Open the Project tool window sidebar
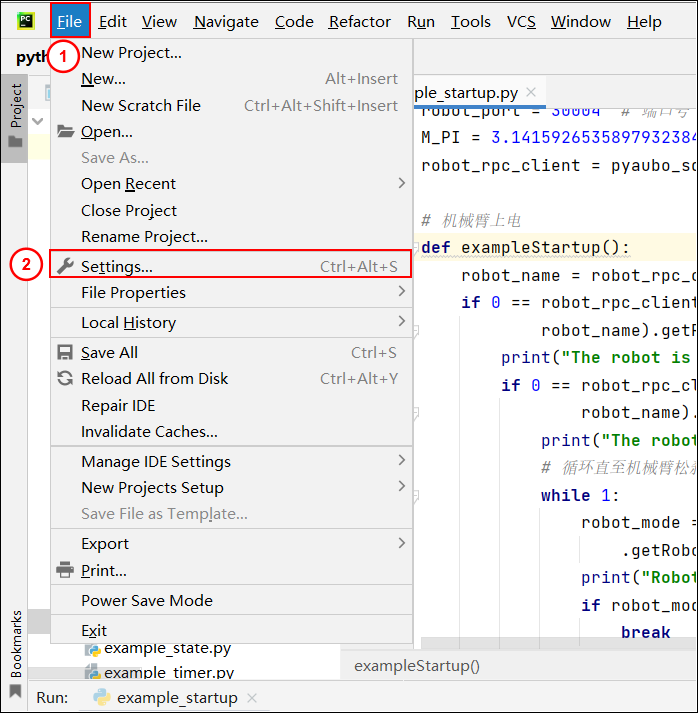Viewport: 698px width, 713px height. (x=15, y=116)
